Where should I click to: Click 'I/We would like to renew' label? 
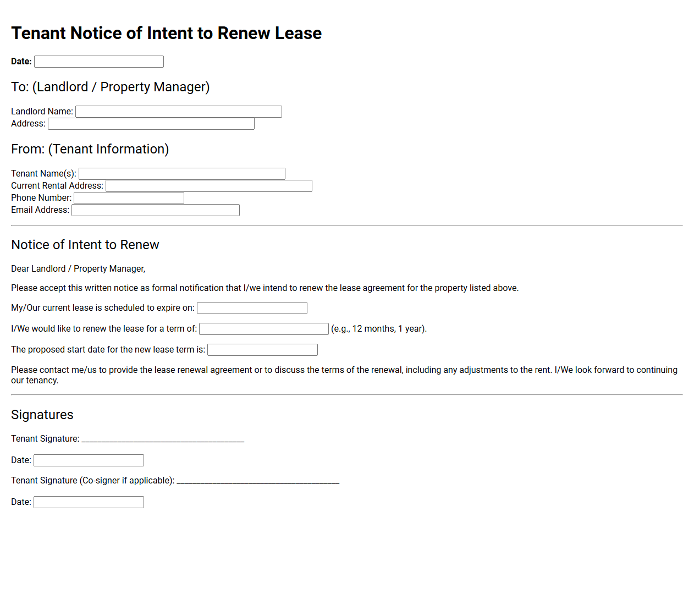(104, 329)
